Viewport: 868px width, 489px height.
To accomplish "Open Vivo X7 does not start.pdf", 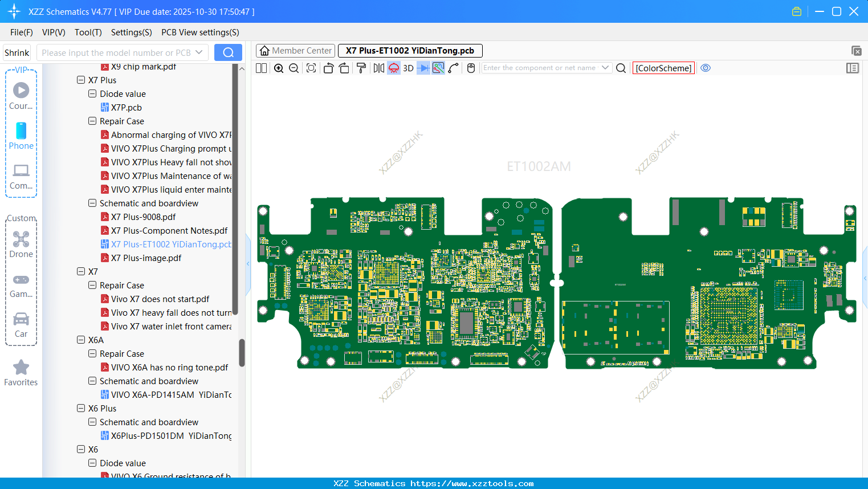I will click(x=155, y=299).
